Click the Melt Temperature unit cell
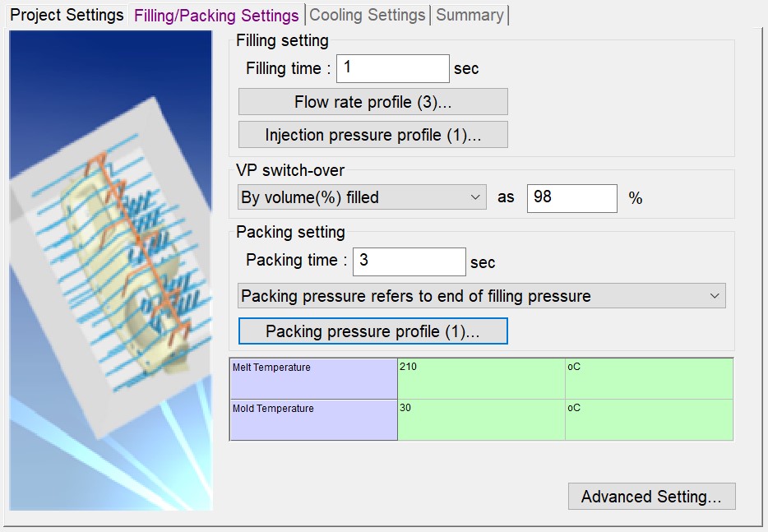768x532 pixels. [648, 378]
